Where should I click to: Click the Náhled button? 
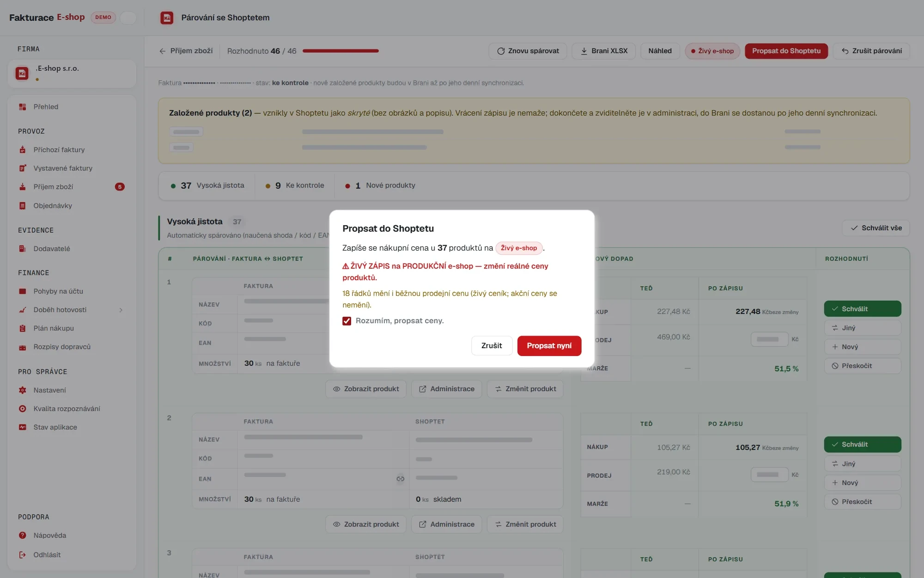[660, 51]
